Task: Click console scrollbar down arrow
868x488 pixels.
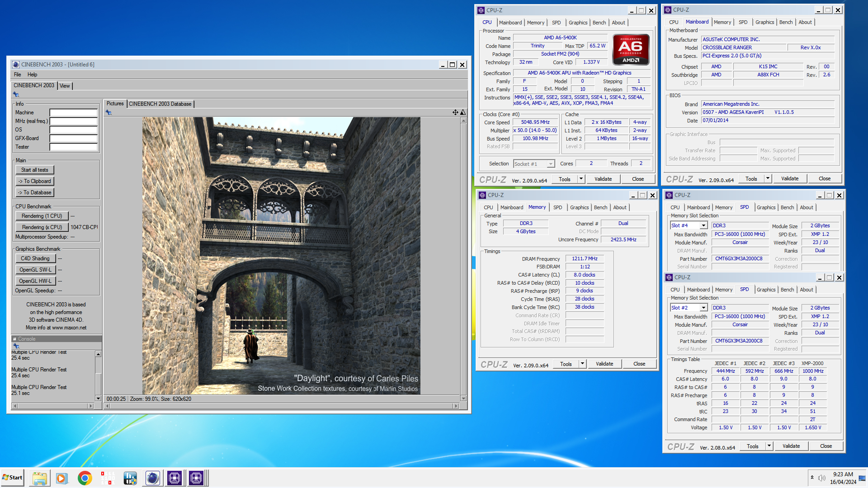Action: coord(98,398)
